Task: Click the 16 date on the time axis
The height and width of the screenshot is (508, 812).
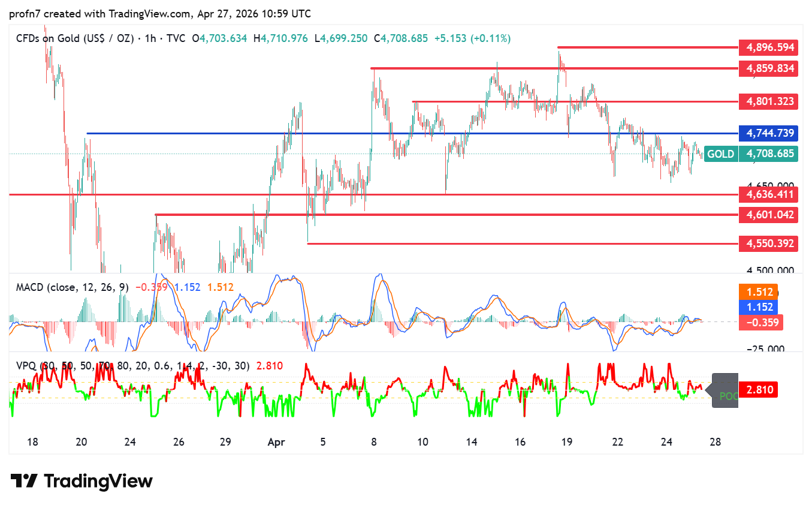Action: pyautogui.click(x=520, y=442)
